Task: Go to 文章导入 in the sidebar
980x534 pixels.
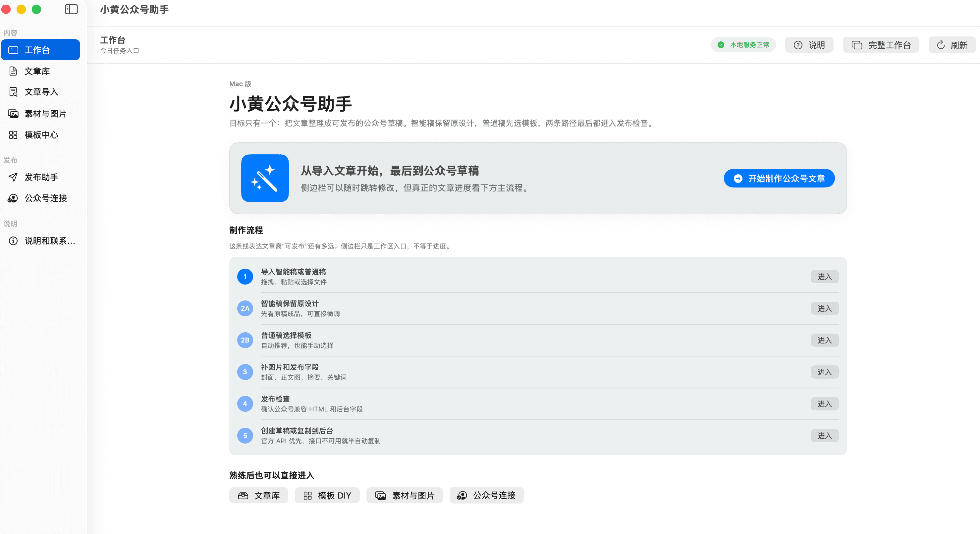Action: coord(40,92)
